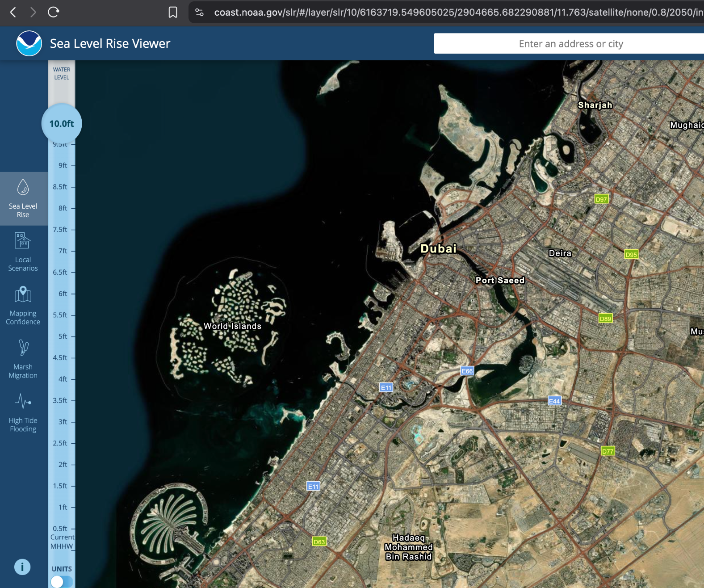Bookmark this page in browser
Viewport: 704px width, 588px height.
tap(173, 12)
